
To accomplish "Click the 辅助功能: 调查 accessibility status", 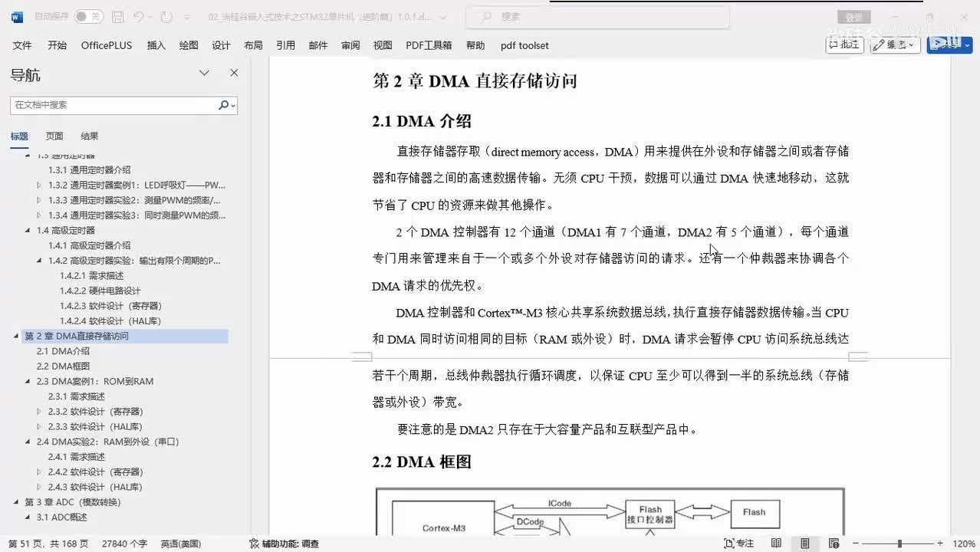I will point(284,544).
